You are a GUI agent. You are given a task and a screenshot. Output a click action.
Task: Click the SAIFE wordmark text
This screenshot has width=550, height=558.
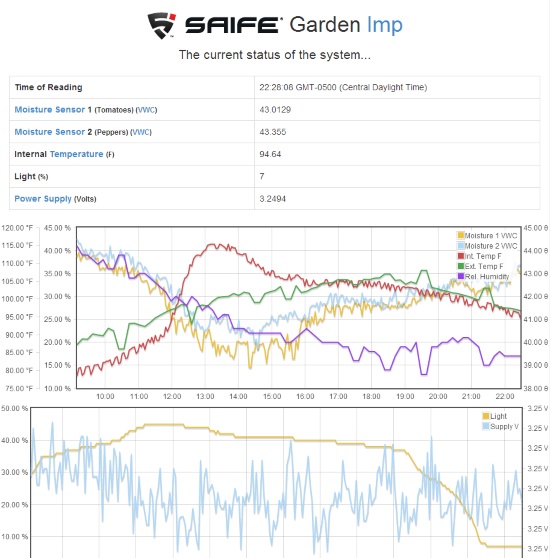[232, 25]
